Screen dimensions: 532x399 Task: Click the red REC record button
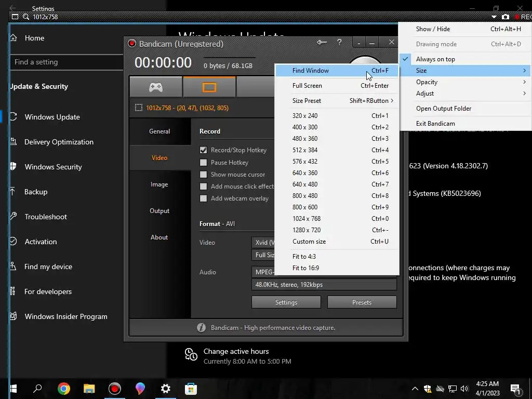523,17
